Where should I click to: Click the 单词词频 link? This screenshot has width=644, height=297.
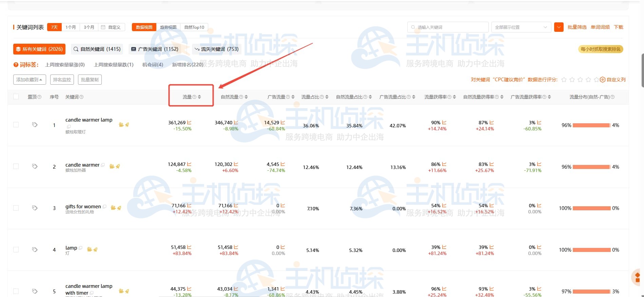(600, 27)
